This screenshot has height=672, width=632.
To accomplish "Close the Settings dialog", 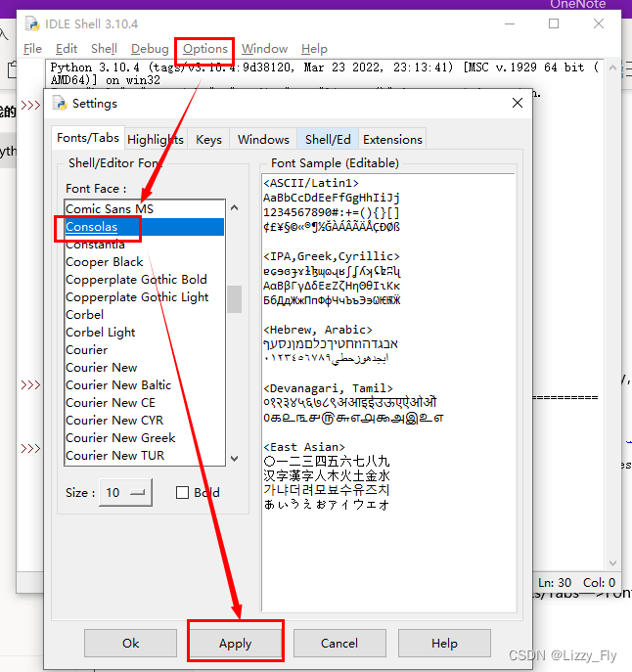I will coord(518,103).
